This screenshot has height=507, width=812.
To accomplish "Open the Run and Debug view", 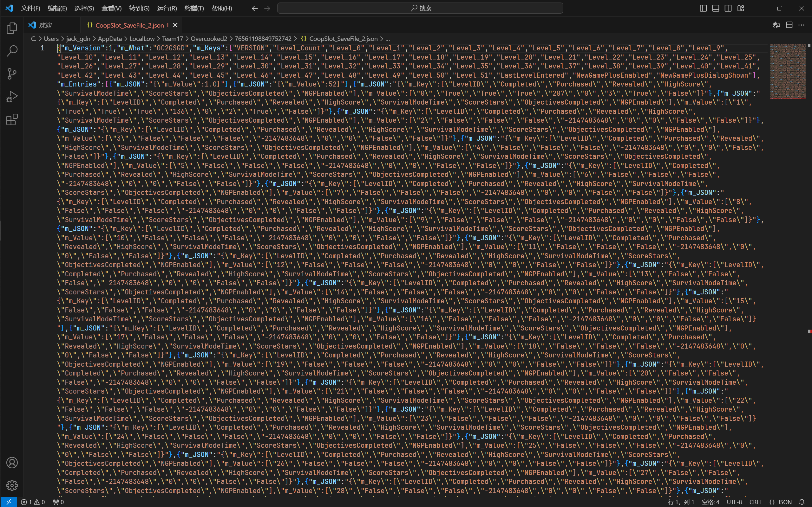I will [12, 97].
